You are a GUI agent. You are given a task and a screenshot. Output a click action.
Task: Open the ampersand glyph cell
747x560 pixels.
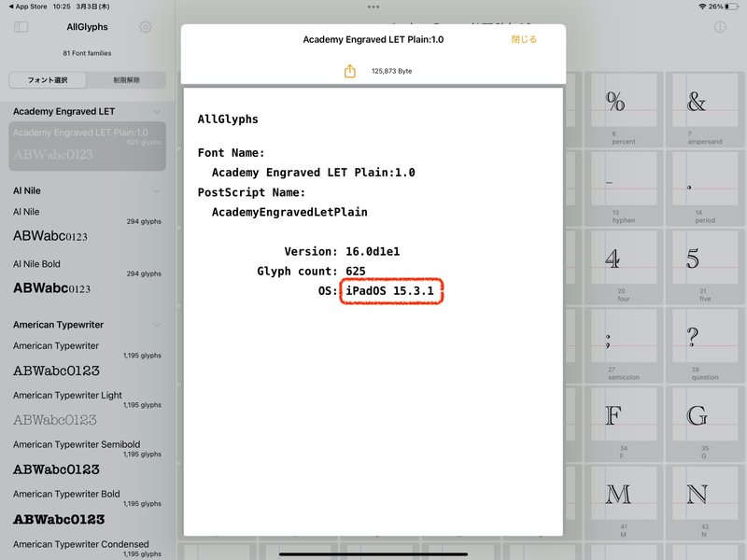pos(705,109)
